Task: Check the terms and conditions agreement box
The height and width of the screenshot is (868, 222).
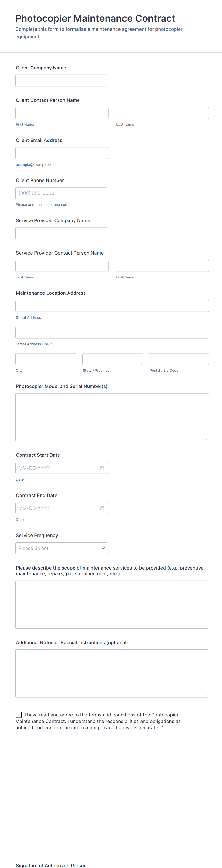Action: pos(19,715)
